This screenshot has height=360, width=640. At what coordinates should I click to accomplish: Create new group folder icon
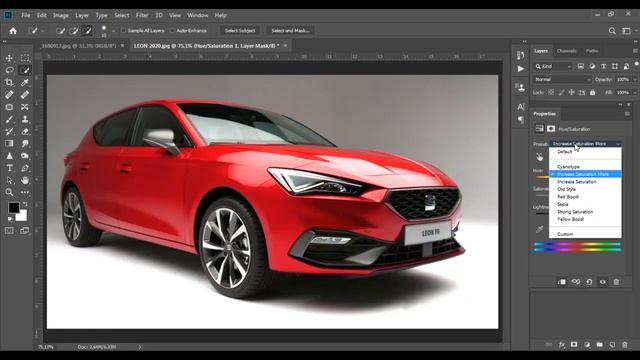[x=599, y=345]
